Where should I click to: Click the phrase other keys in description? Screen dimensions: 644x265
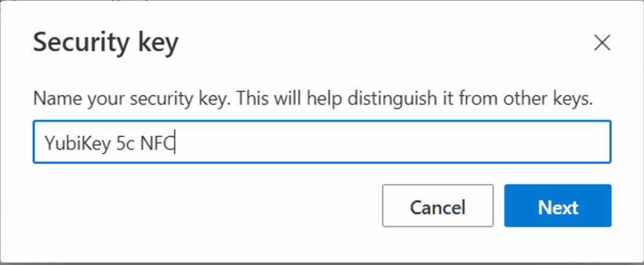550,99
